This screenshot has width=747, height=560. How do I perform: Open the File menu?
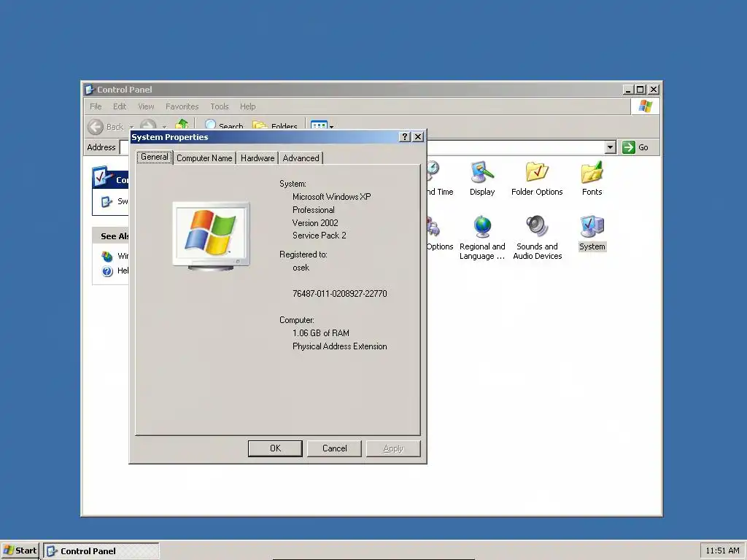[96, 106]
